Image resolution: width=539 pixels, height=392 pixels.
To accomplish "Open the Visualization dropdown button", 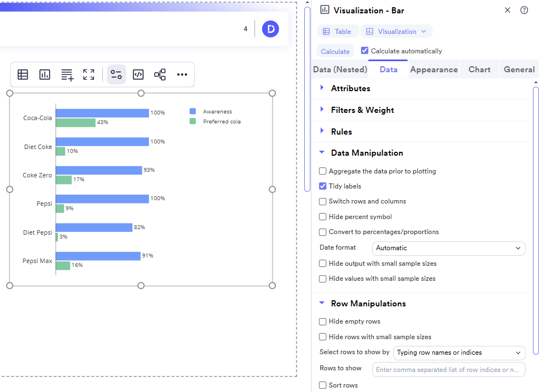I will coord(397,32).
